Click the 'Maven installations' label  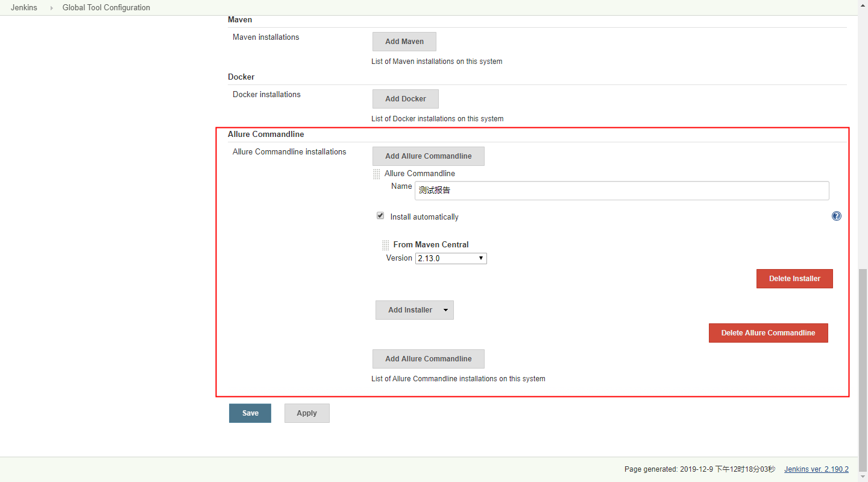click(266, 37)
